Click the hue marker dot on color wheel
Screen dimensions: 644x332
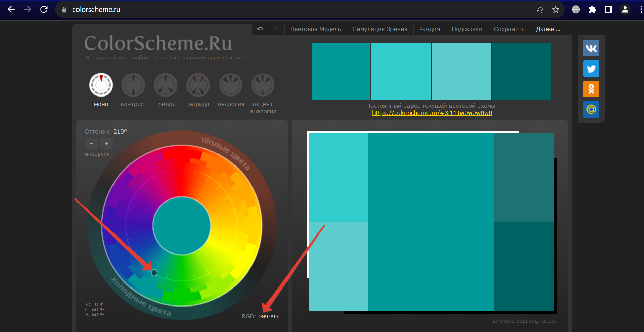(x=154, y=273)
